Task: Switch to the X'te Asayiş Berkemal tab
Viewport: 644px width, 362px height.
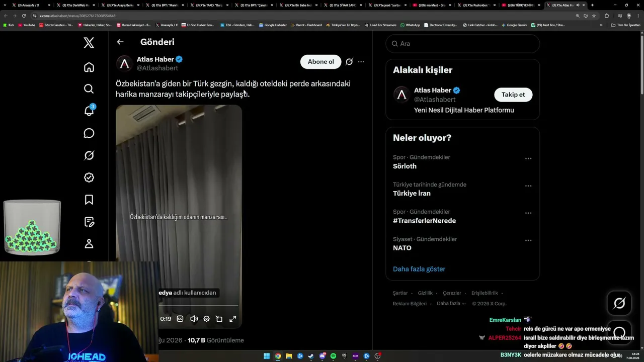Action: point(120,5)
